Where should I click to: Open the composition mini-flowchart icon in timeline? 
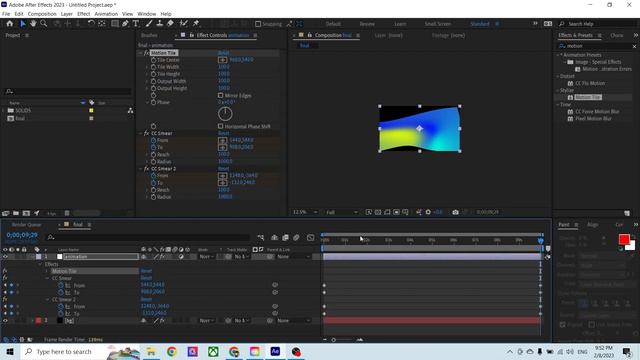pyautogui.click(x=261, y=237)
